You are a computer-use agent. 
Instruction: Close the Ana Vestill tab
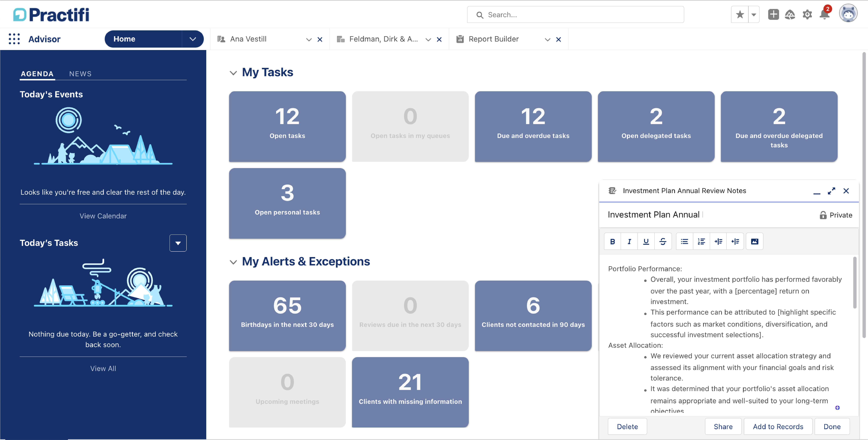tap(320, 39)
